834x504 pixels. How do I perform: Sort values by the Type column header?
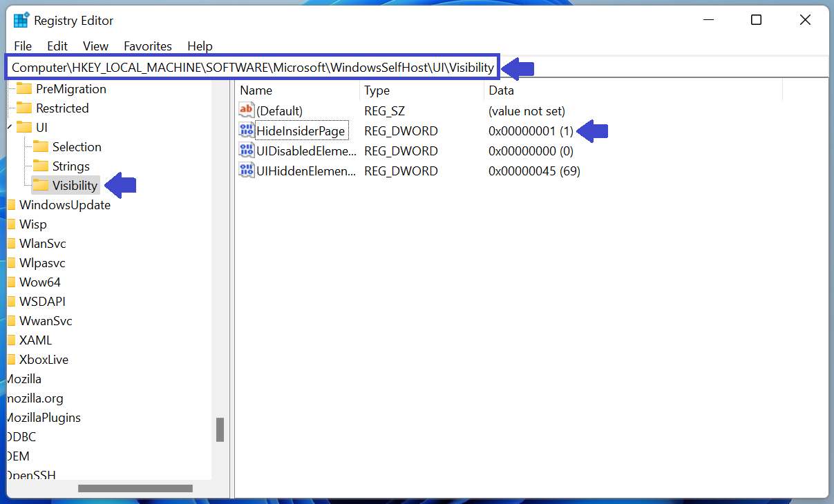coord(375,90)
